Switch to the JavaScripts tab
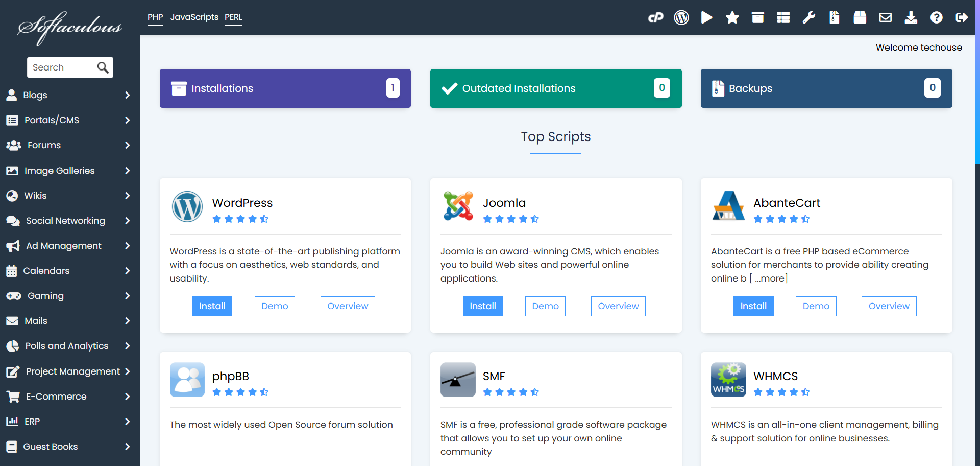The width and height of the screenshot is (980, 466). 194,17
